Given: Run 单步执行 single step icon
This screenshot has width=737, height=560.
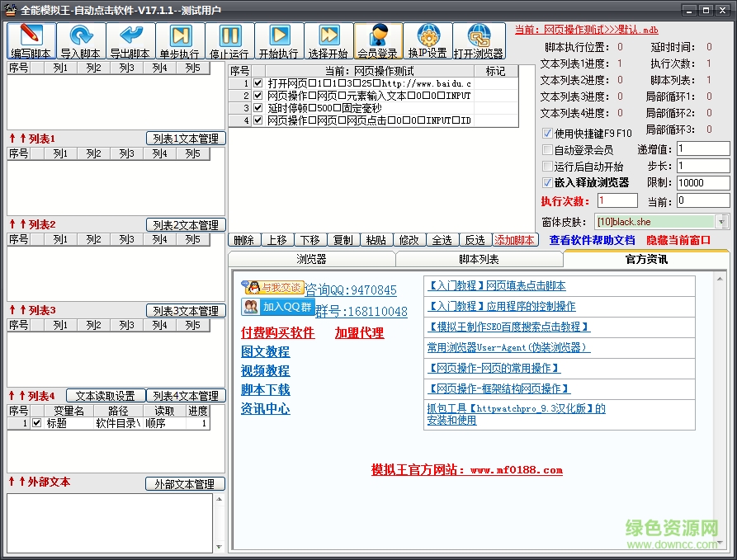Looking at the screenshot, I should point(180,35).
